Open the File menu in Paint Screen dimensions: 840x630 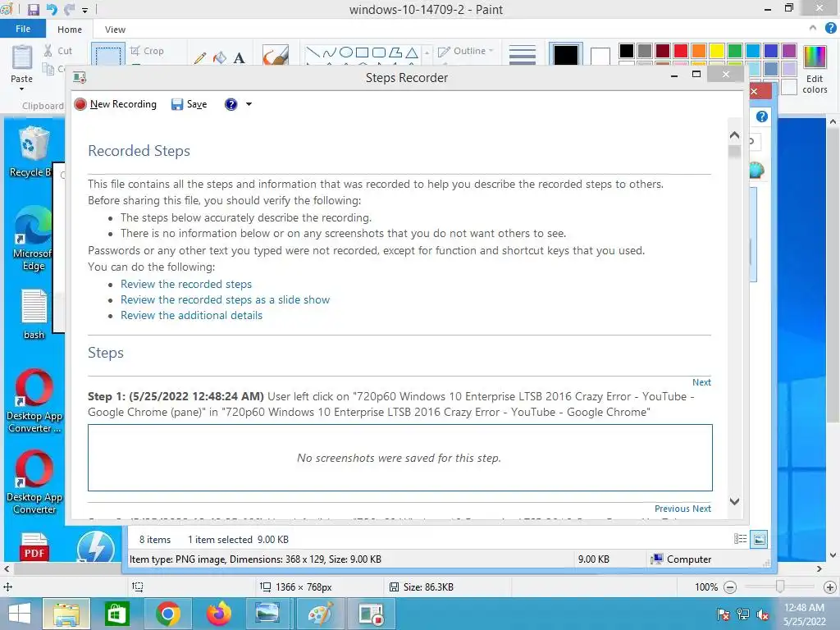coord(23,29)
